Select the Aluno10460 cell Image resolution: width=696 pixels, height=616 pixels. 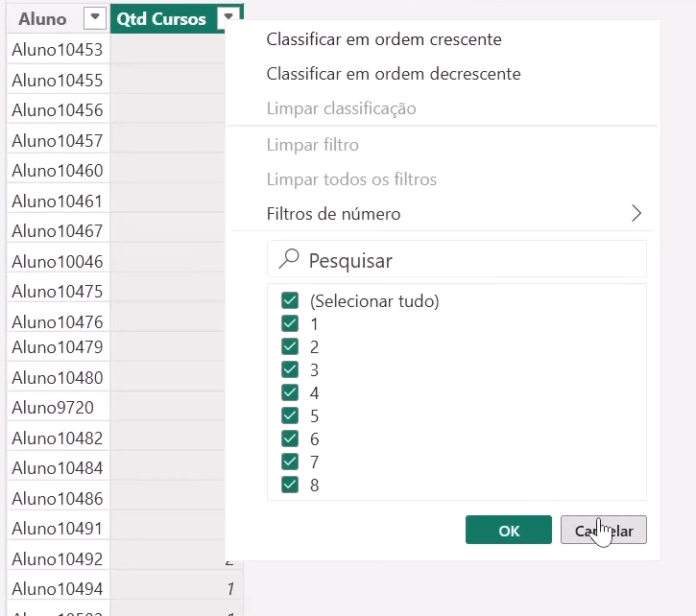point(58,171)
